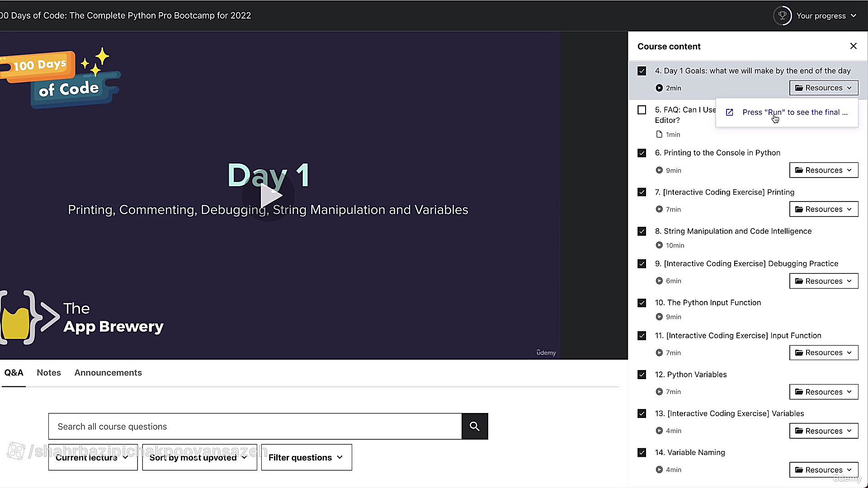Open the Your progress dropdown
Screen dimensions: 868x488
click(x=826, y=16)
